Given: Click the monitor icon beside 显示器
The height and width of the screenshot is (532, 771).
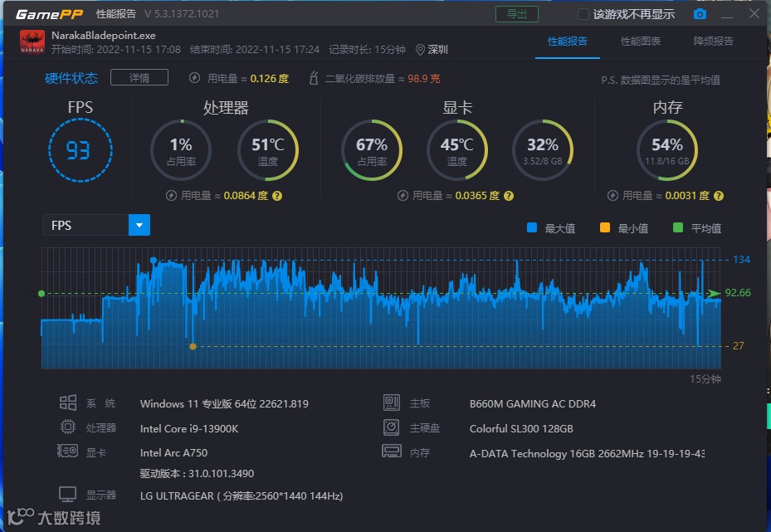Looking at the screenshot, I should click(x=67, y=494).
